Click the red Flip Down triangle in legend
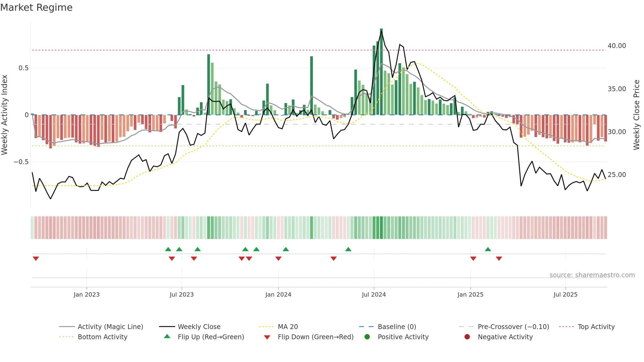644x362 pixels. [267, 337]
